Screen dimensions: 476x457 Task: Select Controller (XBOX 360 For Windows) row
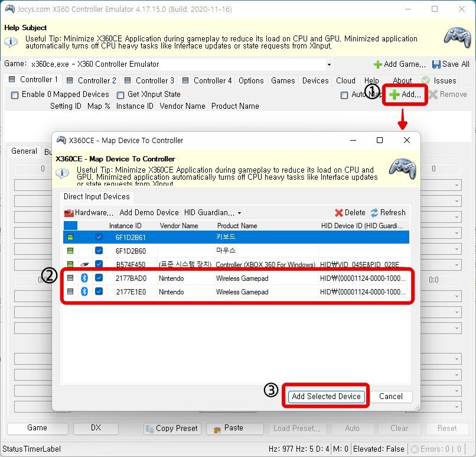(x=236, y=264)
